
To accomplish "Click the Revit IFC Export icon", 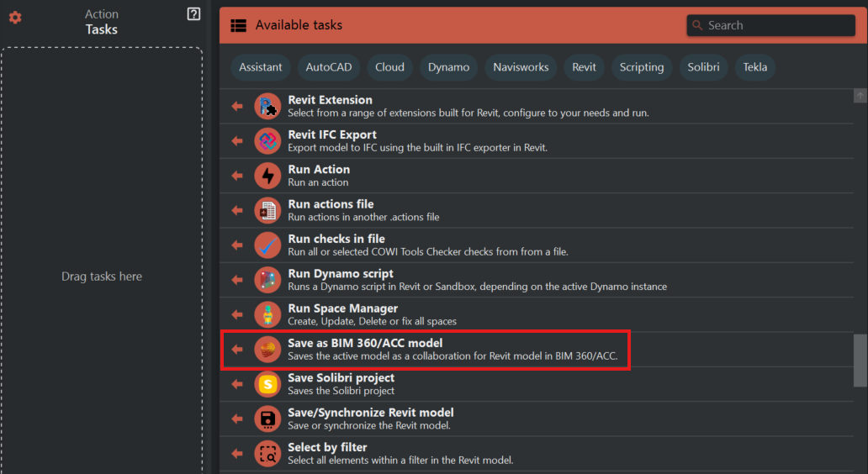I will click(267, 140).
